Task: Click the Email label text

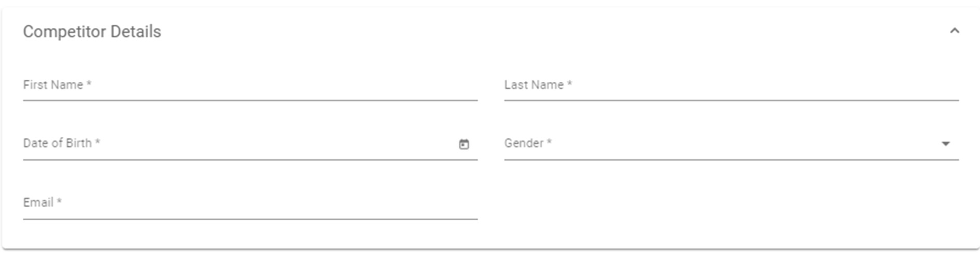Action: coord(38,202)
